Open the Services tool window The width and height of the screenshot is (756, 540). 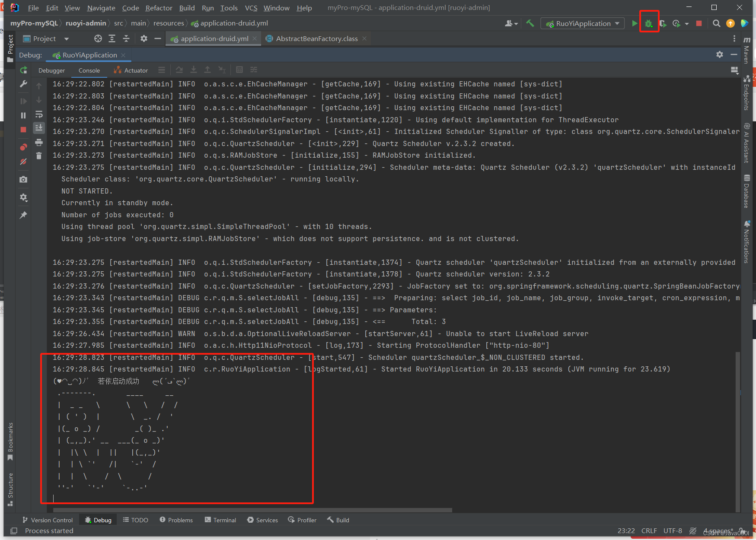tap(262, 520)
